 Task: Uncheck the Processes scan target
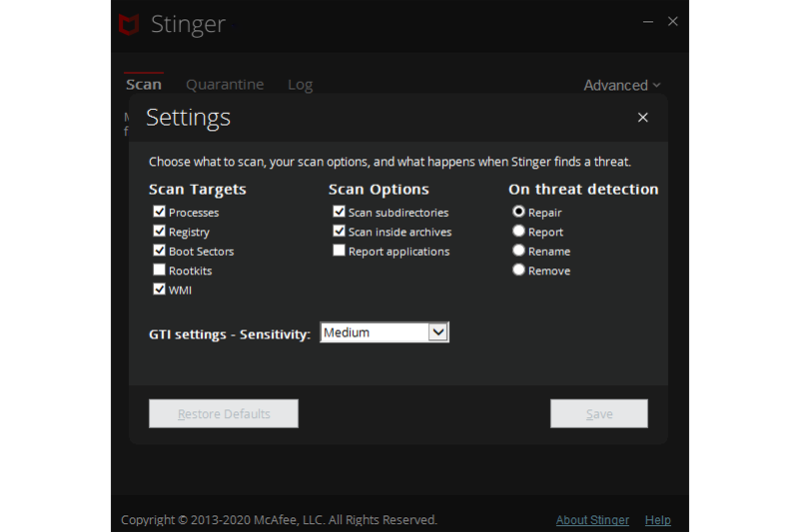click(x=160, y=212)
